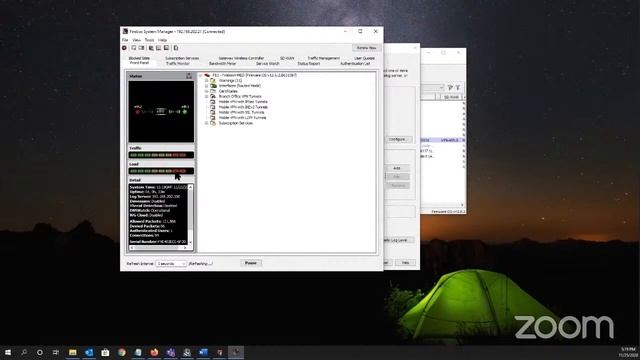Switch to the Status Report tab
640x360 pixels.
[x=309, y=63]
